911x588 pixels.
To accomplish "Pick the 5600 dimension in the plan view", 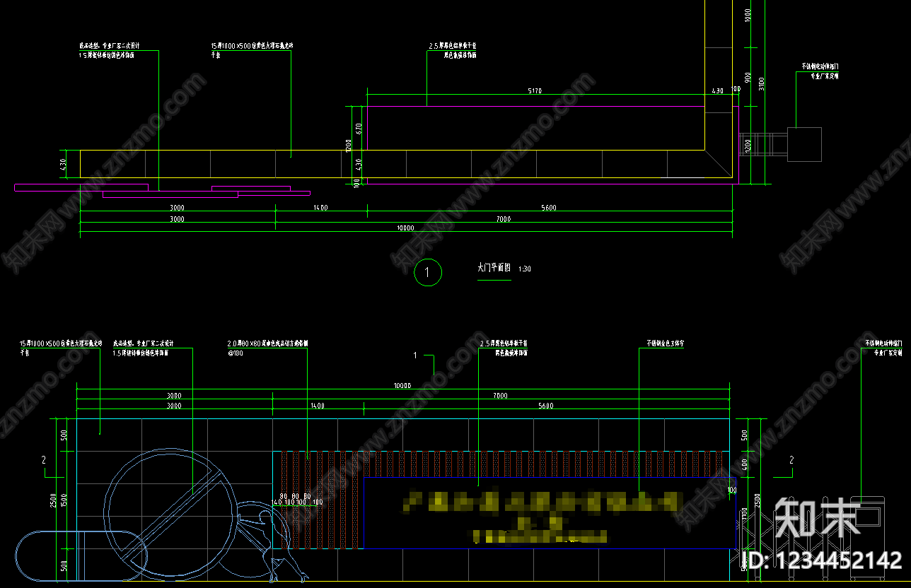I will coord(548,208).
